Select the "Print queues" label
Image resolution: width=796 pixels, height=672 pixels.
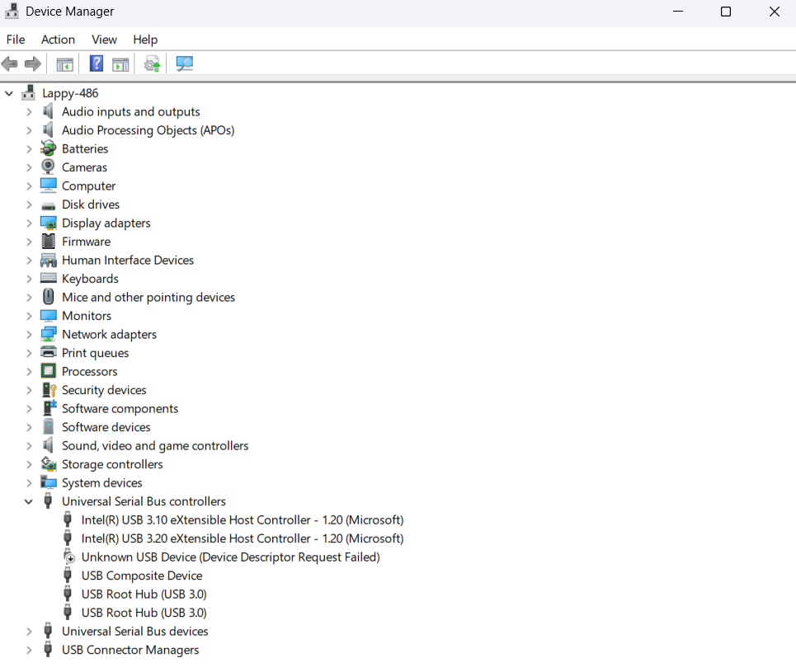tap(96, 353)
